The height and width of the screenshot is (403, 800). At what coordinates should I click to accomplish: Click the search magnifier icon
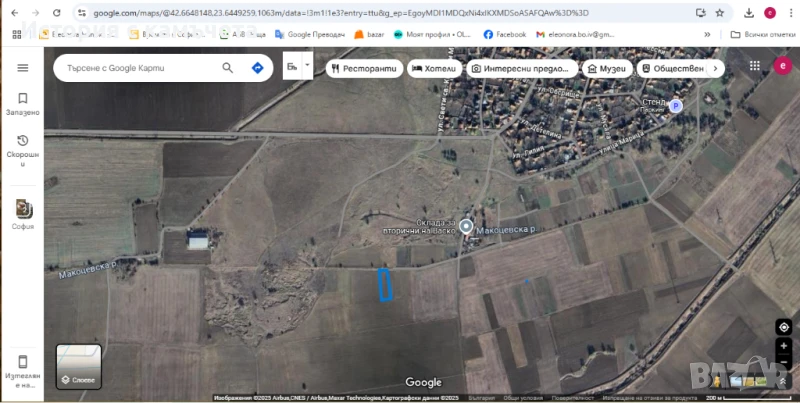click(228, 68)
